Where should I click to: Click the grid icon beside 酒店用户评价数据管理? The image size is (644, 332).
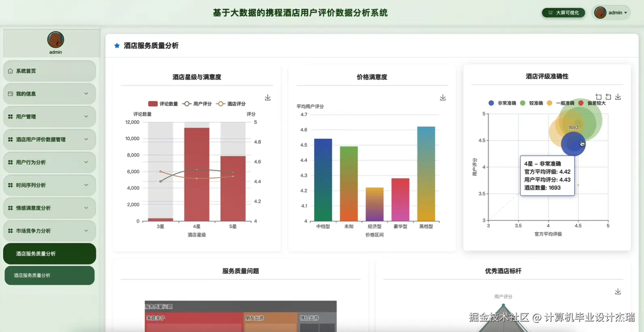point(11,139)
